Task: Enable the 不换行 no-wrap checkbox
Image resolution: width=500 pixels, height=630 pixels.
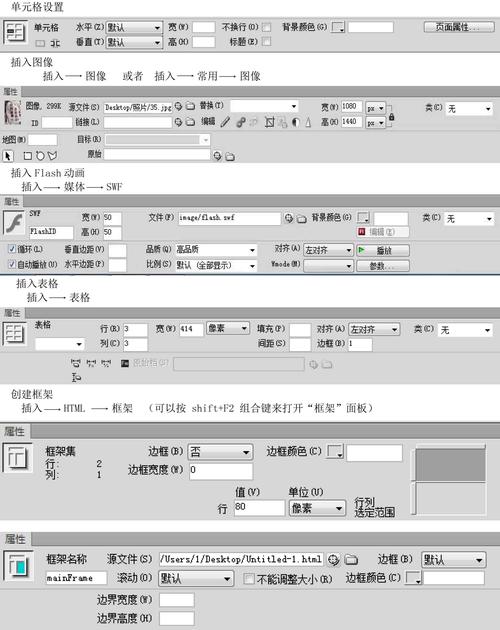Action: point(266,27)
